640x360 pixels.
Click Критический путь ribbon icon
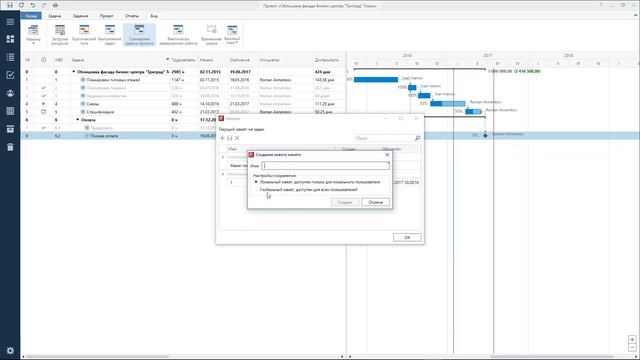tap(84, 34)
